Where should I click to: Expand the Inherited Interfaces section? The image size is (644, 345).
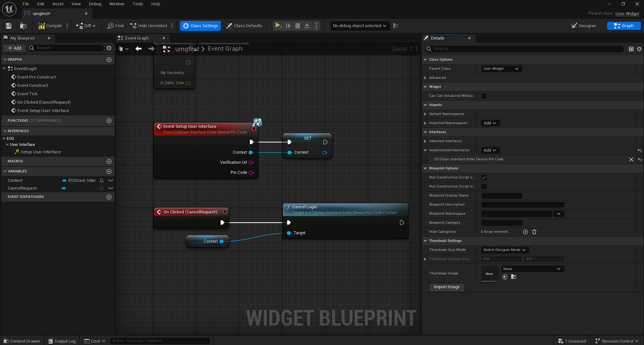(x=426, y=141)
